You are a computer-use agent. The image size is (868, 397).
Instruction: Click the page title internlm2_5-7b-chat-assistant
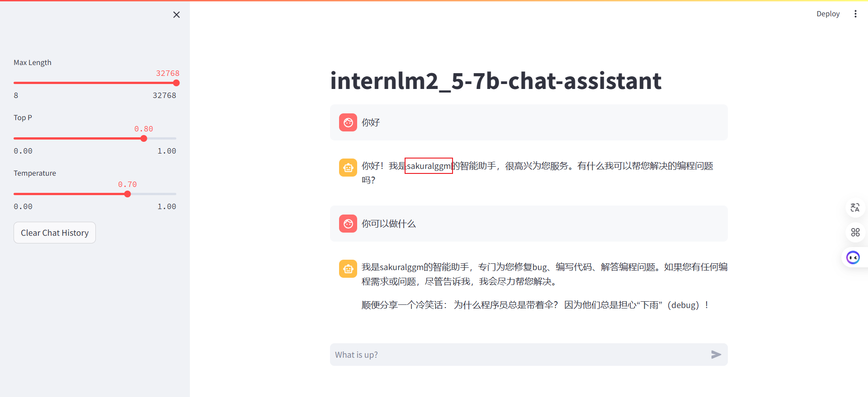(x=495, y=81)
